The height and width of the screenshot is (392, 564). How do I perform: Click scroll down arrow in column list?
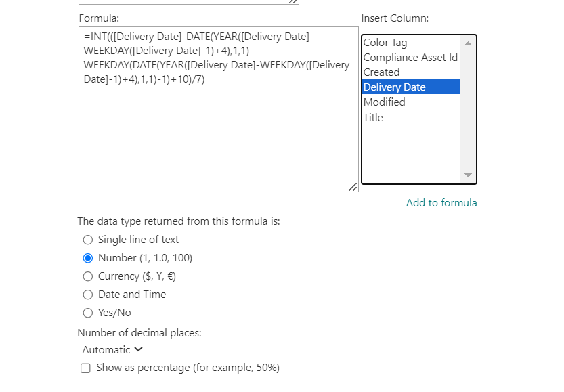coord(468,175)
